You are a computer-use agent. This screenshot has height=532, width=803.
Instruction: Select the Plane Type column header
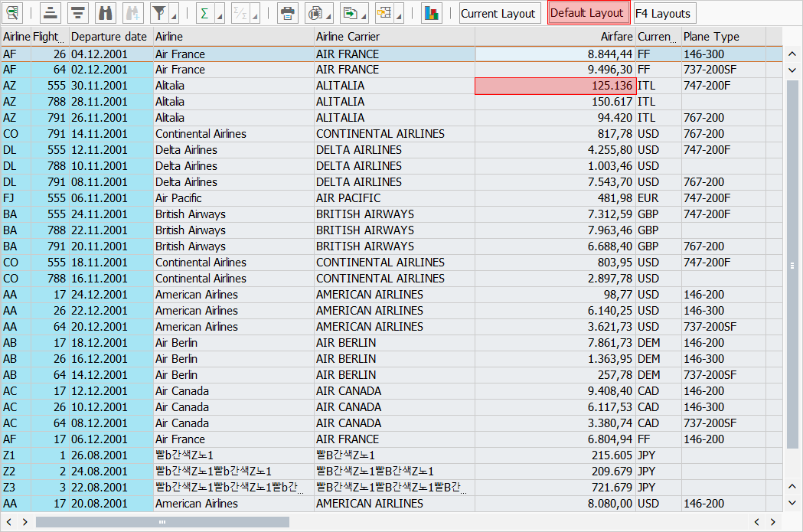[x=723, y=37]
